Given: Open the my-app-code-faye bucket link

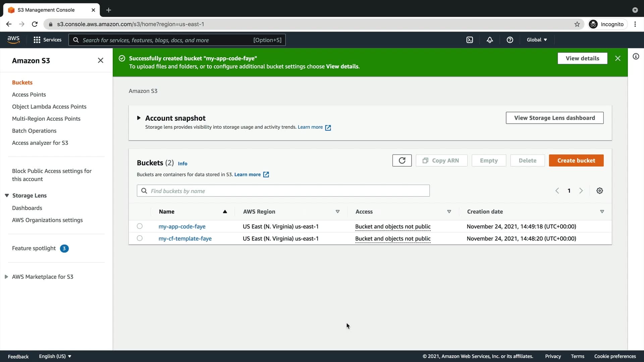Looking at the screenshot, I should coord(182,227).
